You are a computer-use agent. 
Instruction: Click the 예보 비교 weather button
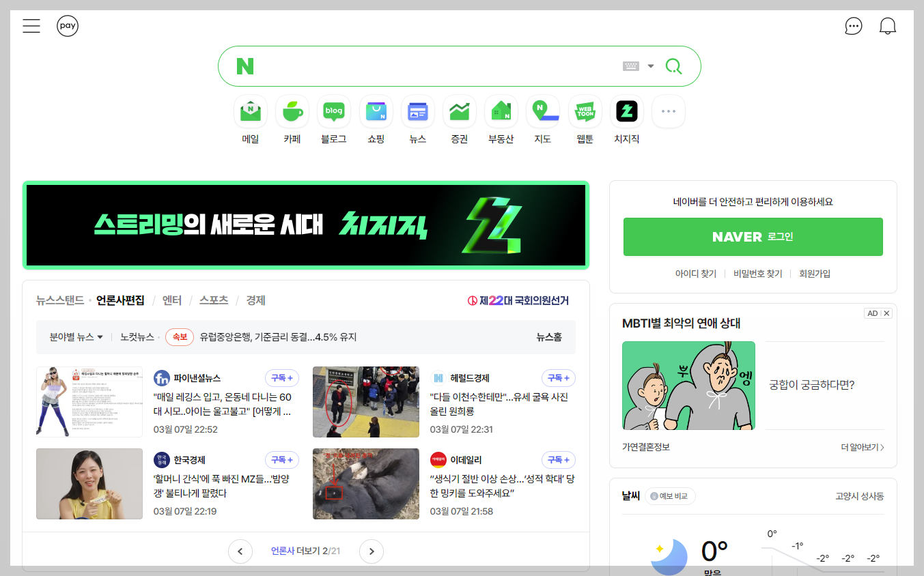[x=670, y=496]
